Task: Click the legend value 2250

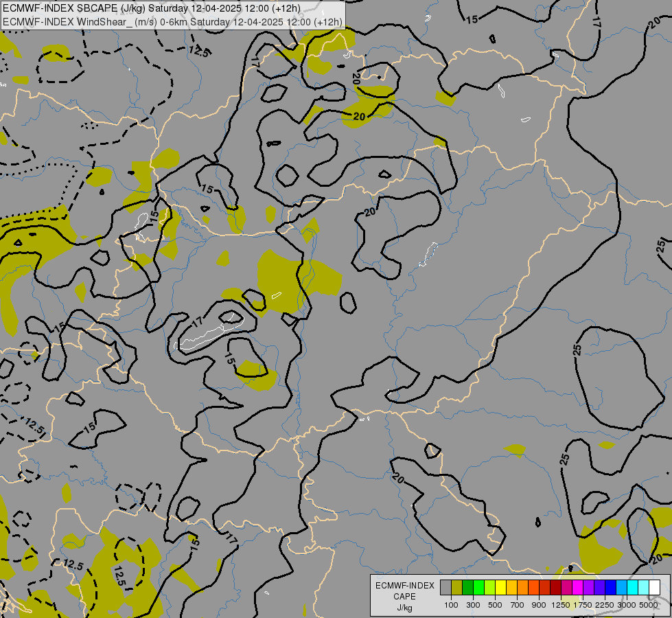Action: point(605,605)
